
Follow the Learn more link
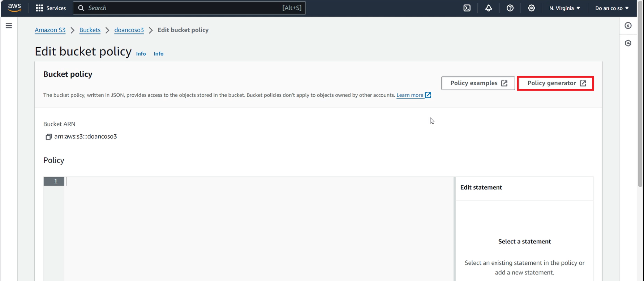point(414,95)
